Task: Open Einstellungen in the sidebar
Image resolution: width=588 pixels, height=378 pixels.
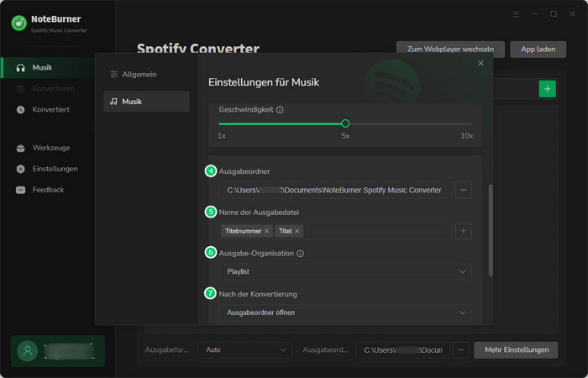Action: pyautogui.click(x=48, y=169)
